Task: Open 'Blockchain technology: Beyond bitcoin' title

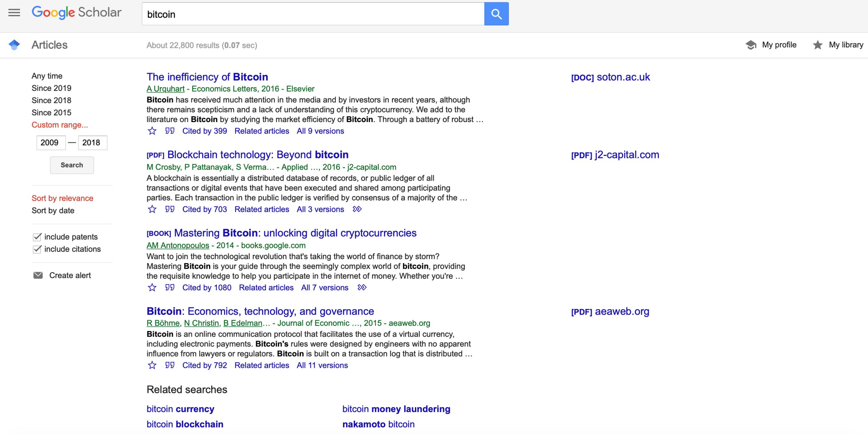Action: click(x=258, y=155)
